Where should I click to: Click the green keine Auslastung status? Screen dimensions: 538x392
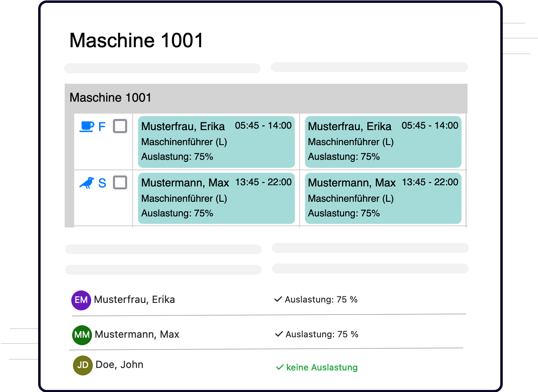pyautogui.click(x=322, y=368)
